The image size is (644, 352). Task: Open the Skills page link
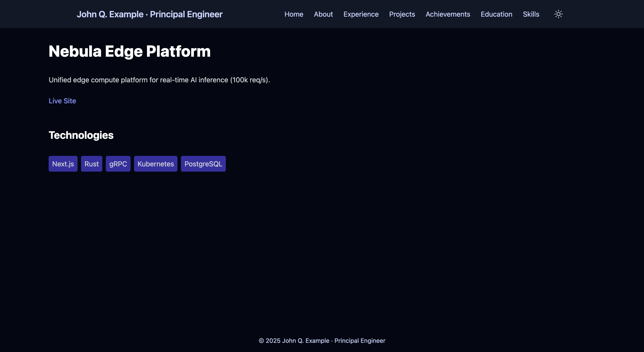click(531, 14)
